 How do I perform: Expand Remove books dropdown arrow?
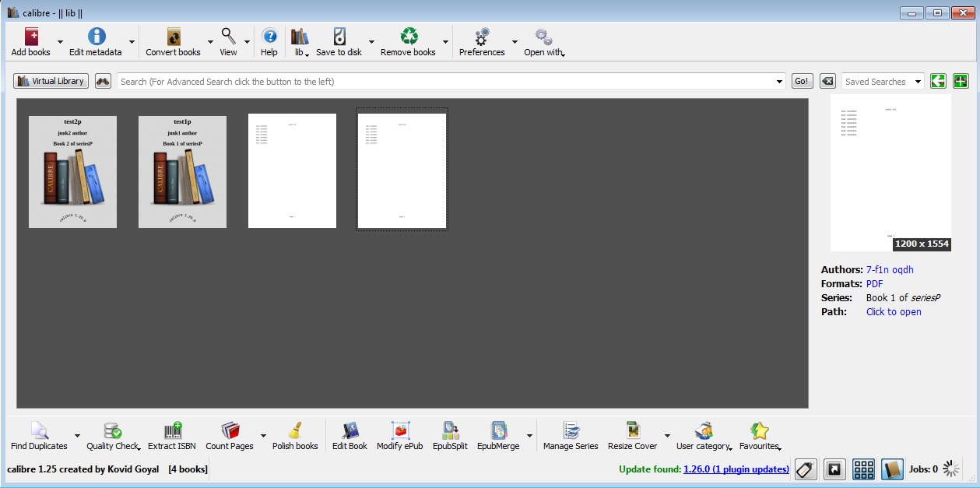point(445,42)
